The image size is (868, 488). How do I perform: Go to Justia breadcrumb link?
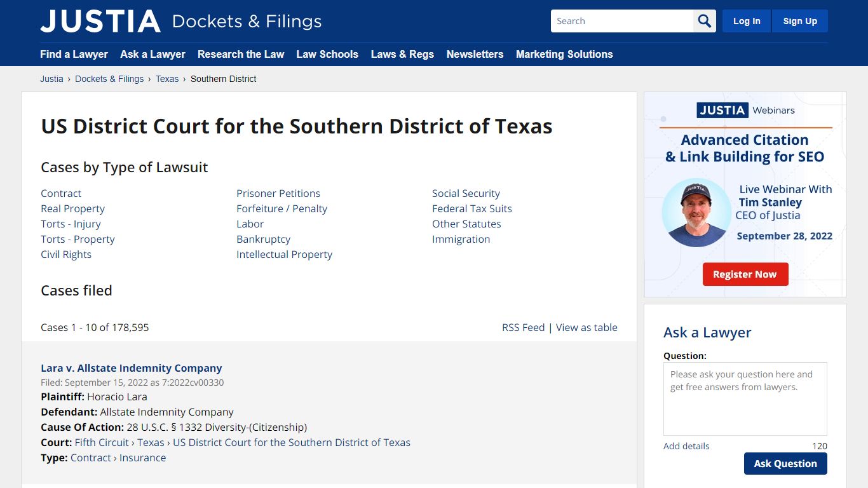(x=51, y=79)
